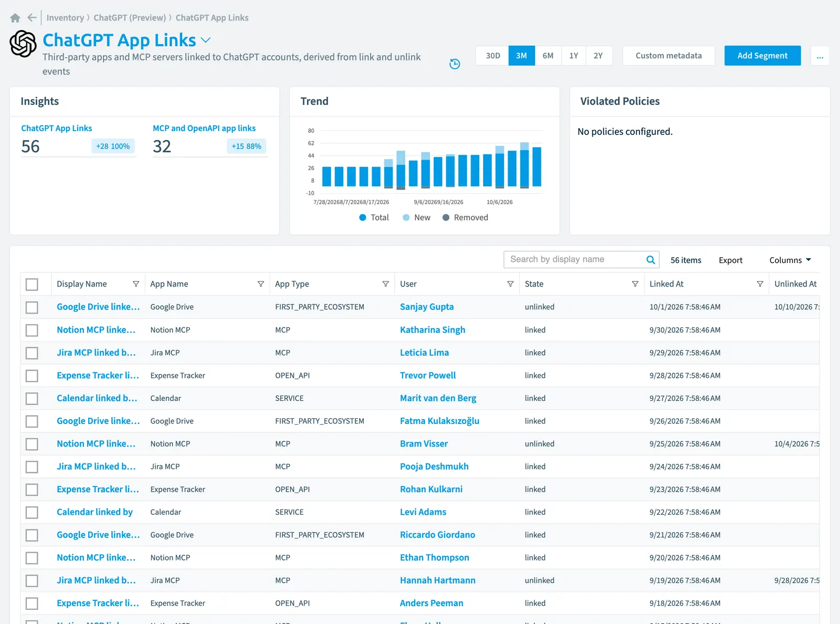Filter the Linked At column
The width and height of the screenshot is (840, 624).
click(760, 284)
